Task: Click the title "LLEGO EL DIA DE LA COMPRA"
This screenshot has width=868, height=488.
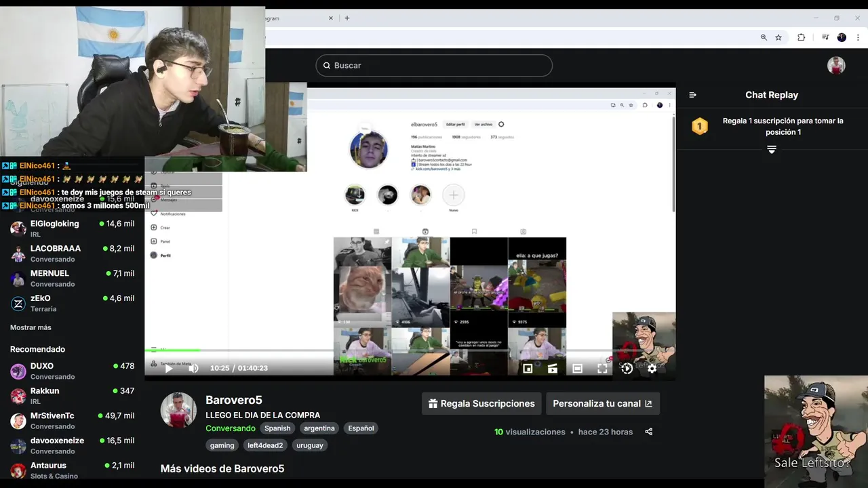Action: (x=263, y=415)
